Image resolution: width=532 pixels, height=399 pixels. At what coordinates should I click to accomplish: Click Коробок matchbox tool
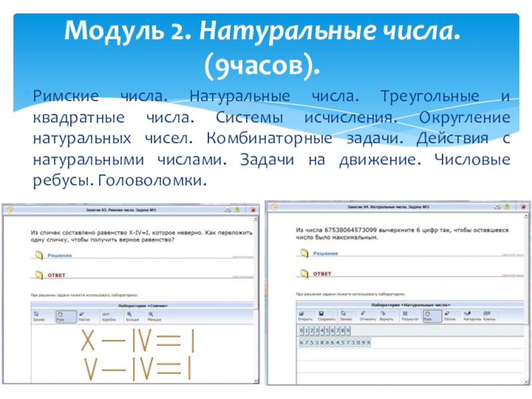click(109, 317)
